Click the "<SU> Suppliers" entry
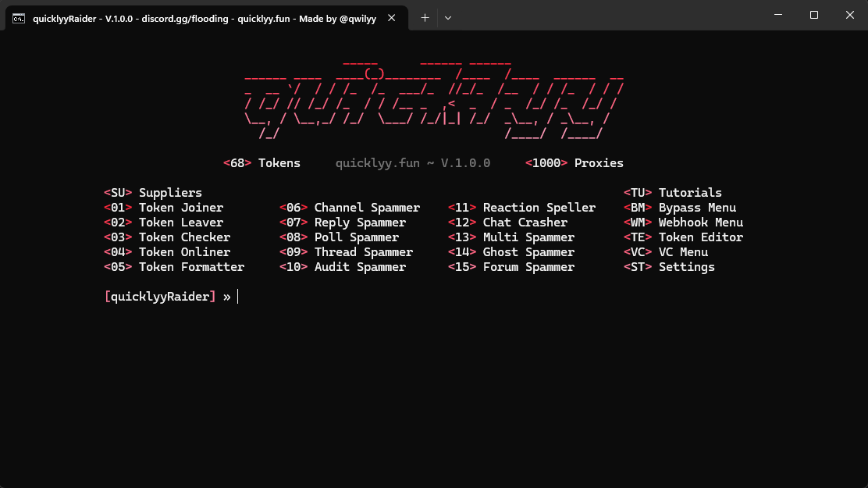The height and width of the screenshot is (488, 868). pos(153,193)
